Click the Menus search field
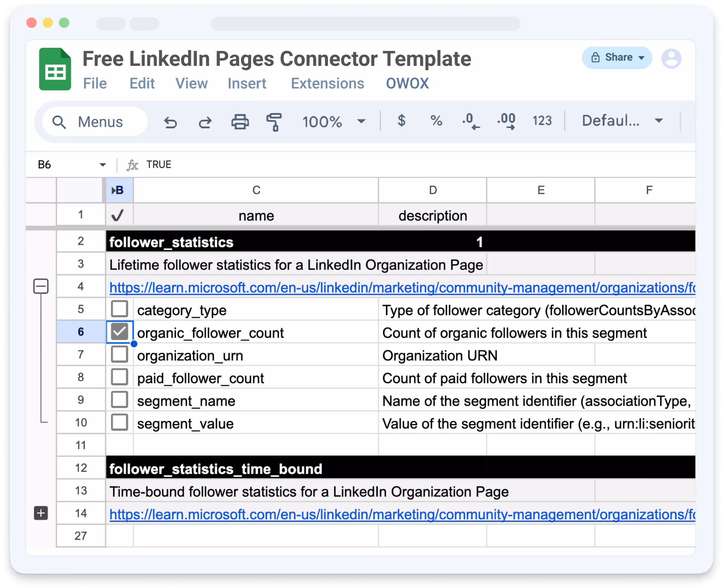723x588 pixels. [x=95, y=122]
